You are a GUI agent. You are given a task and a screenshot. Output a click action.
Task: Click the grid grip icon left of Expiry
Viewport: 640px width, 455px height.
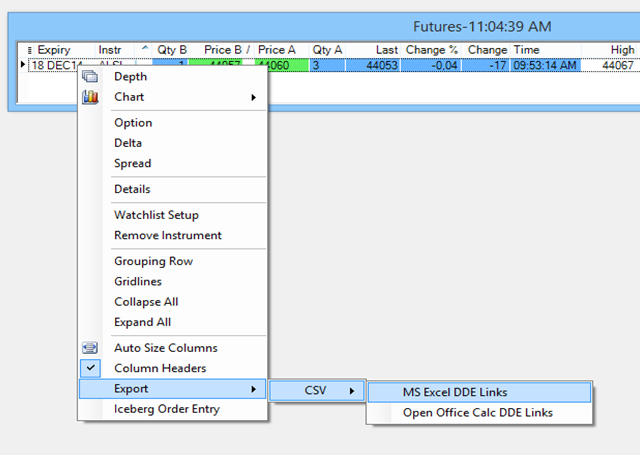point(29,50)
